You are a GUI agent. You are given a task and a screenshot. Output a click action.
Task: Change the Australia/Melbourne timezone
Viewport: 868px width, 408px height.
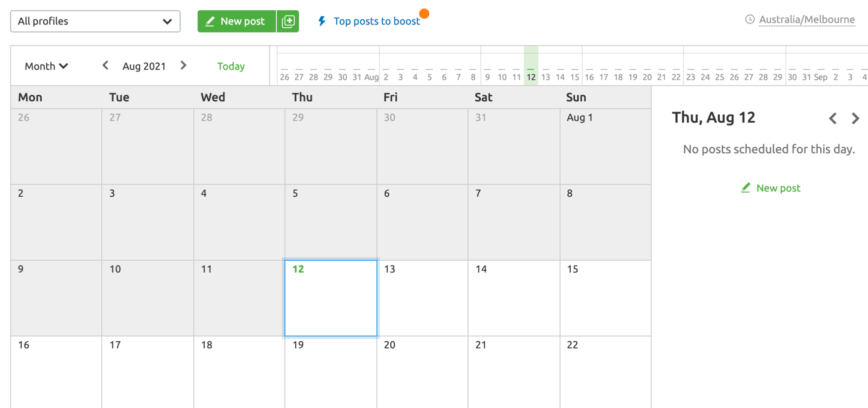(x=807, y=20)
